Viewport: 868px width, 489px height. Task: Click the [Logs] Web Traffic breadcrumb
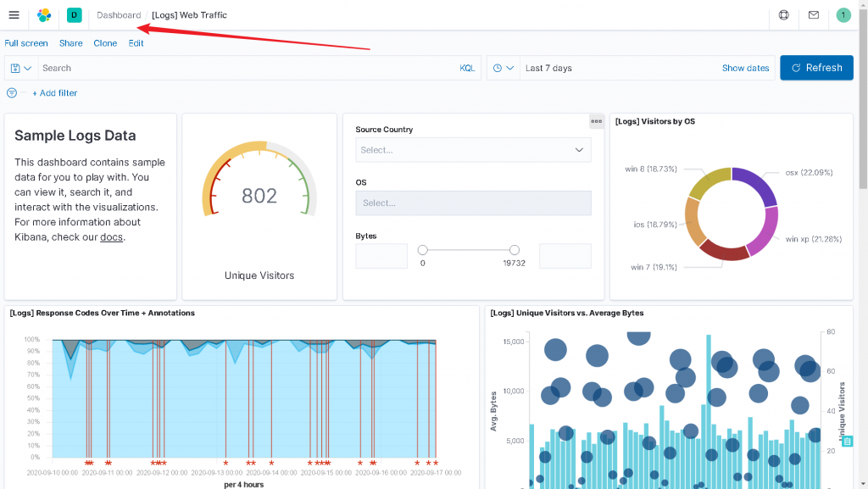click(189, 15)
